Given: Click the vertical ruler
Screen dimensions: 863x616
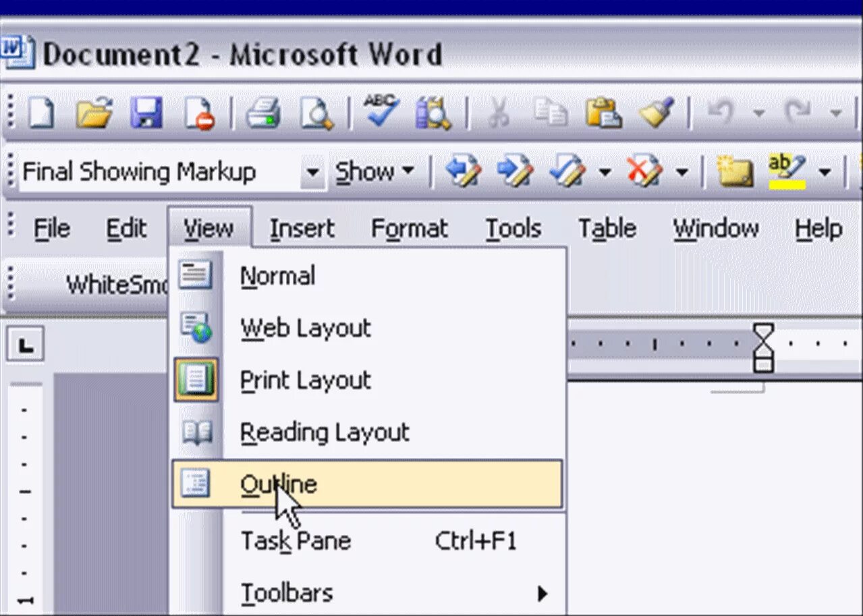Looking at the screenshot, I should pyautogui.click(x=26, y=499).
